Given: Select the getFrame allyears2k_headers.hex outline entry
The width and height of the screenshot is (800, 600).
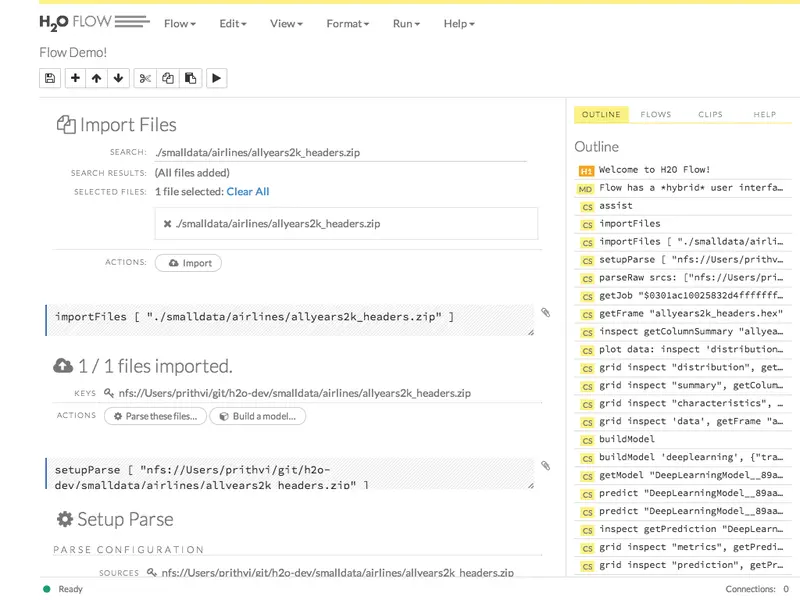Looking at the screenshot, I should [685, 314].
